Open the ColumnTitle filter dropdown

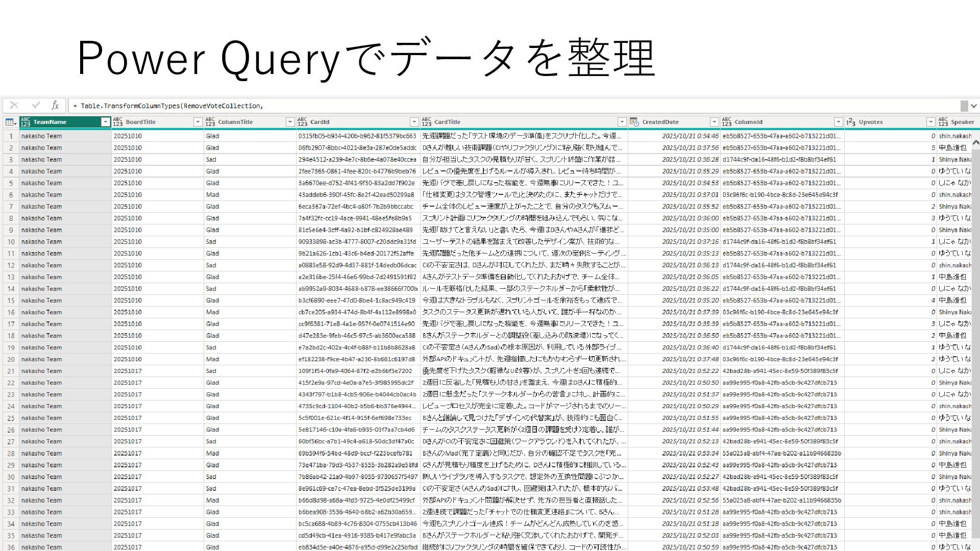click(x=290, y=122)
